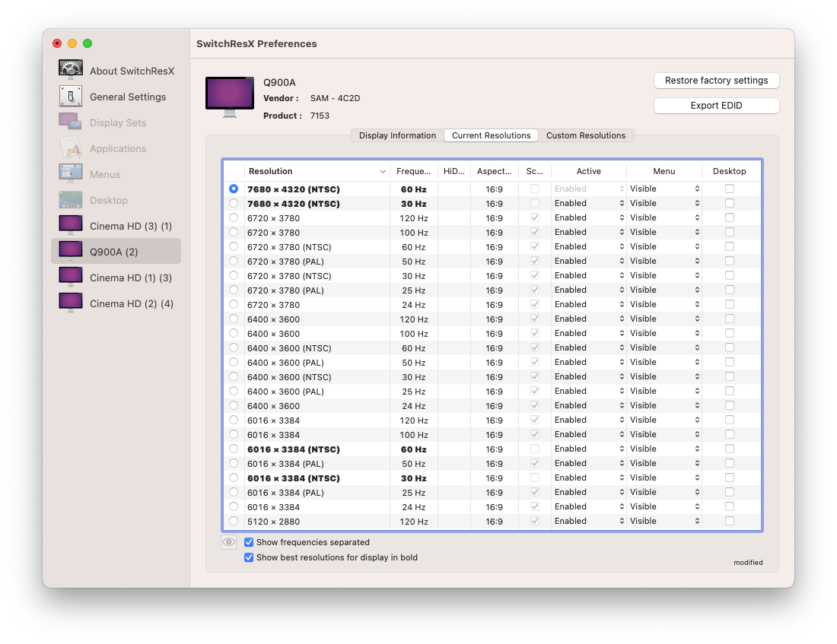This screenshot has width=837, height=644.
Task: Open About SwitchResX sidebar item
Action: pyautogui.click(x=116, y=71)
